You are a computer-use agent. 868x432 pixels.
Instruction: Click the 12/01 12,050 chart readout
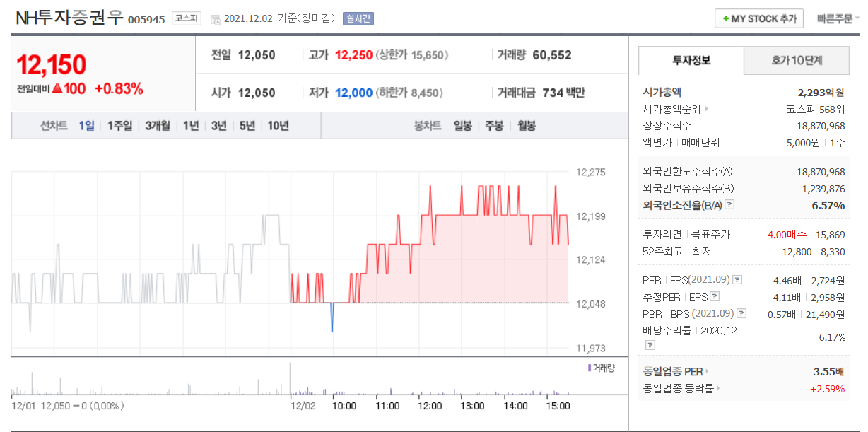click(x=67, y=406)
